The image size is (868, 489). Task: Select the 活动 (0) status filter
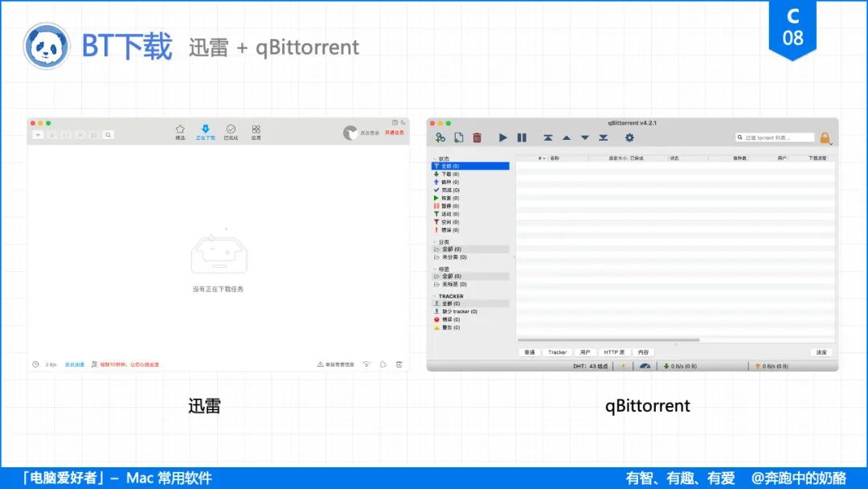[470, 214]
